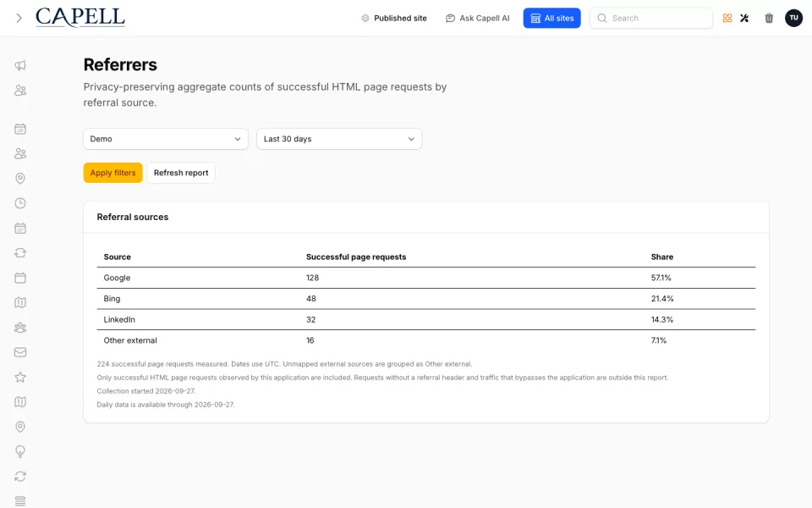The height and width of the screenshot is (508, 812).
Task: Click the megaphone icon in sidebar
Action: tap(20, 65)
